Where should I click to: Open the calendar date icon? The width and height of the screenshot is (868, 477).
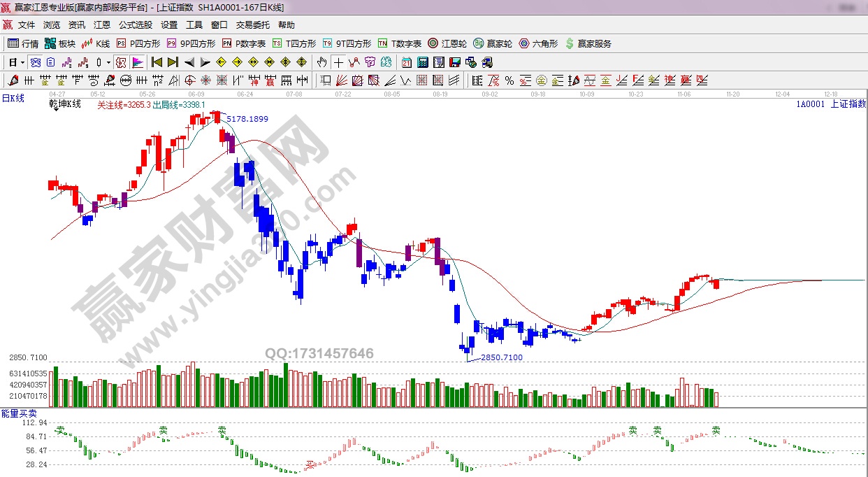(x=406, y=62)
